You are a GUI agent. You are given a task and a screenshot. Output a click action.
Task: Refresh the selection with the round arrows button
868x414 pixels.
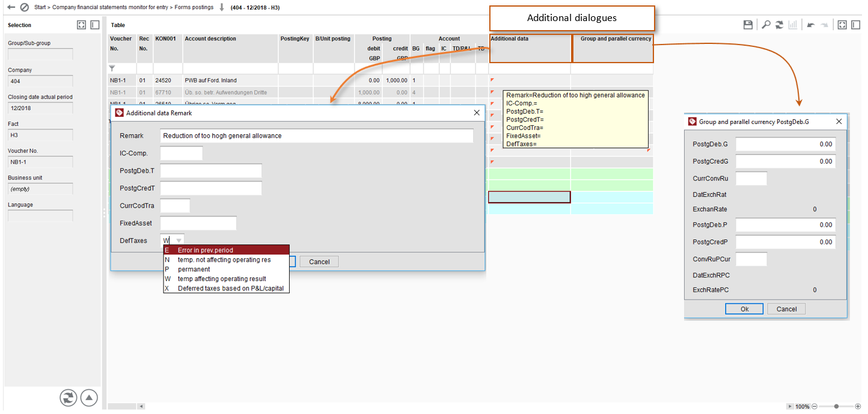tap(69, 398)
